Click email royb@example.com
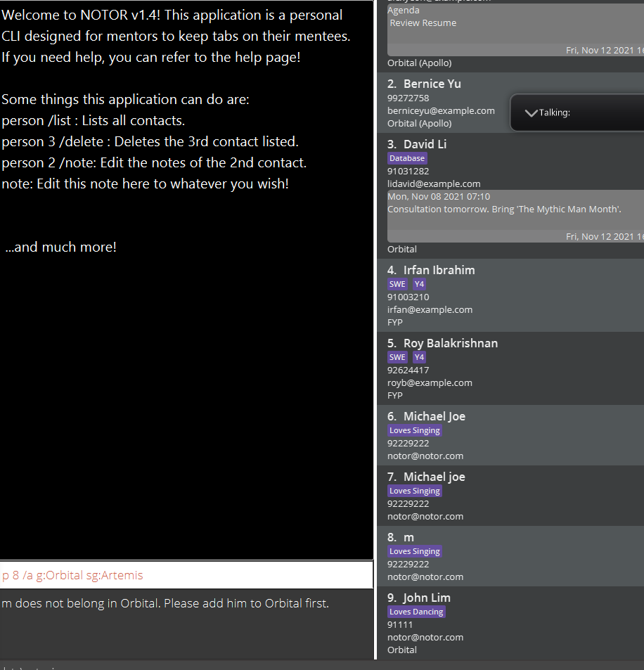Screen dimensions: 644x670 (x=430, y=383)
